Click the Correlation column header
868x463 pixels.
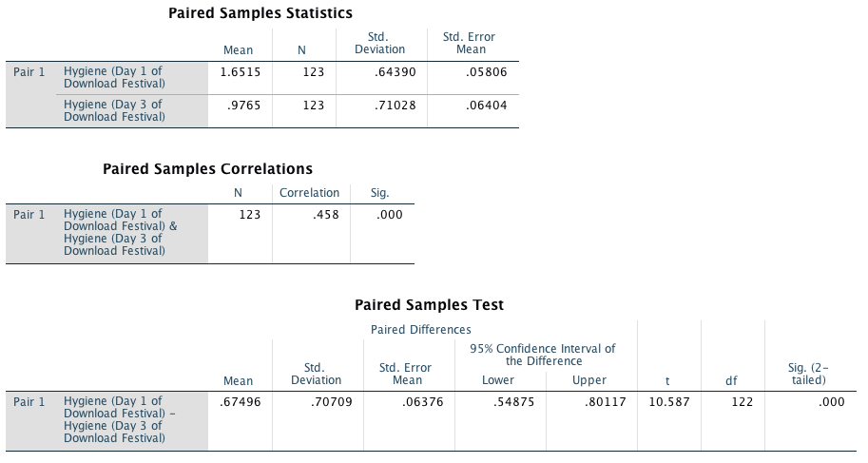309,193
